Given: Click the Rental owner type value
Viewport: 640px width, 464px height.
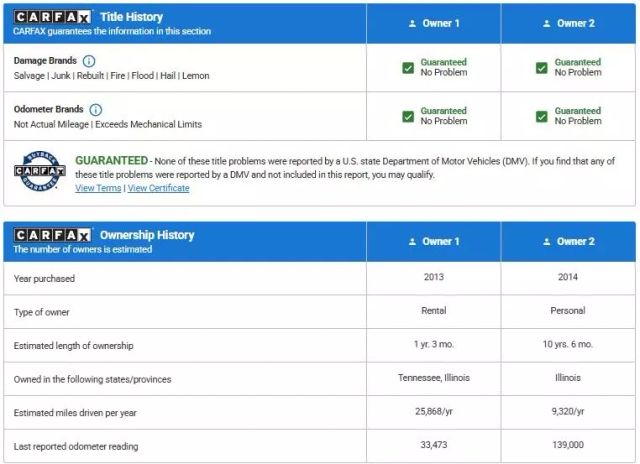Looking at the screenshot, I should [x=433, y=311].
